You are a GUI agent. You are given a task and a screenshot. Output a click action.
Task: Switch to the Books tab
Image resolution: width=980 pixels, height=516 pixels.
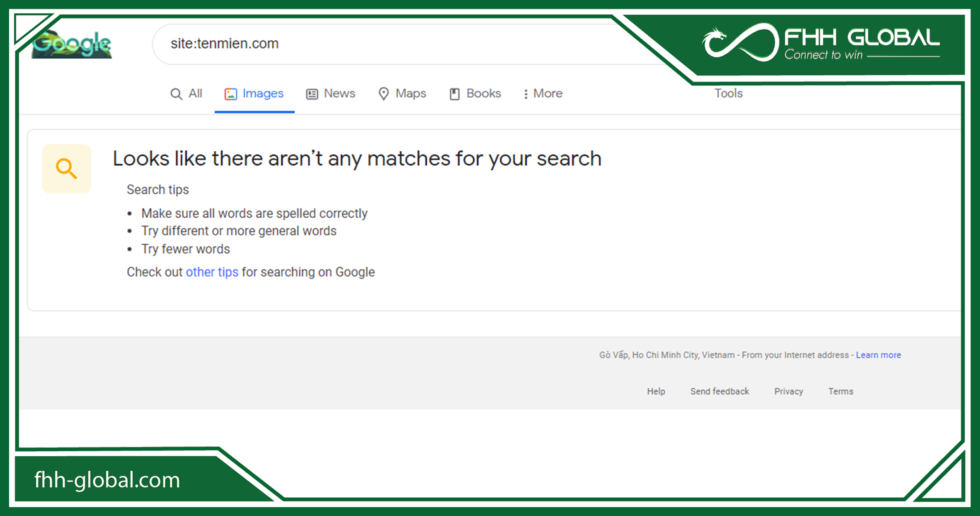click(483, 94)
